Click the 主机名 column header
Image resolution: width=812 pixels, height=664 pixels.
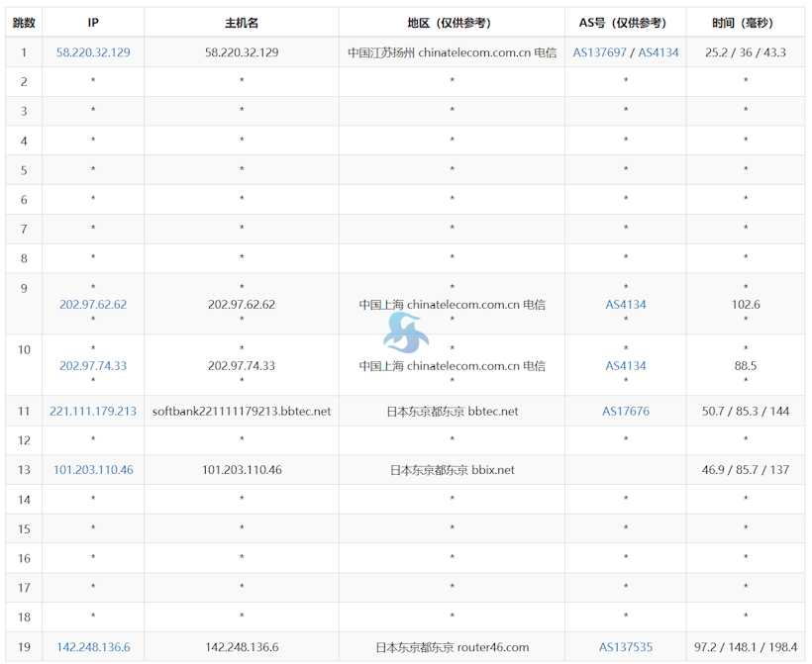coord(242,23)
